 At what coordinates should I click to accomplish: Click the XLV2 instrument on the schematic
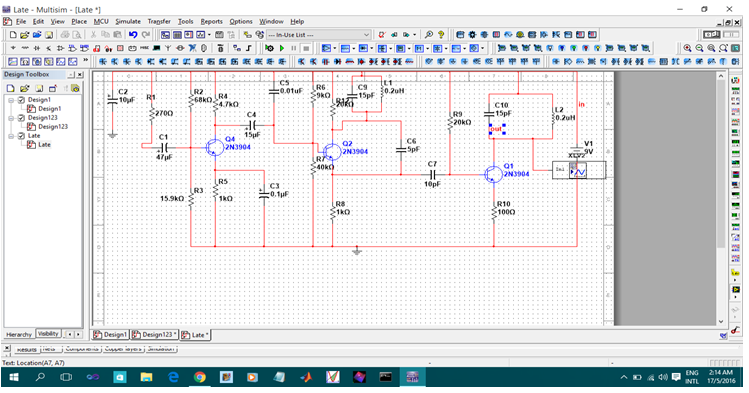pos(578,170)
